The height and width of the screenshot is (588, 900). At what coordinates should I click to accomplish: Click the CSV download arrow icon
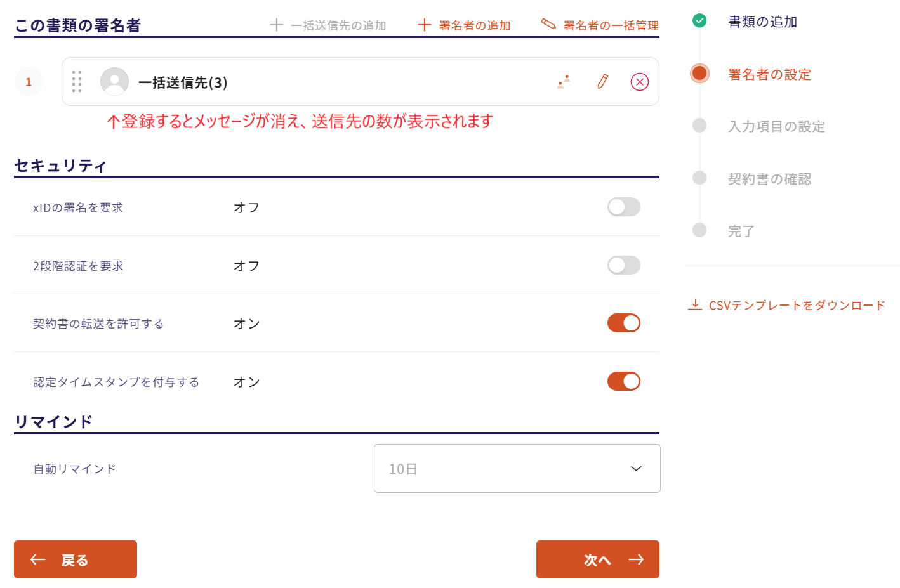point(695,305)
